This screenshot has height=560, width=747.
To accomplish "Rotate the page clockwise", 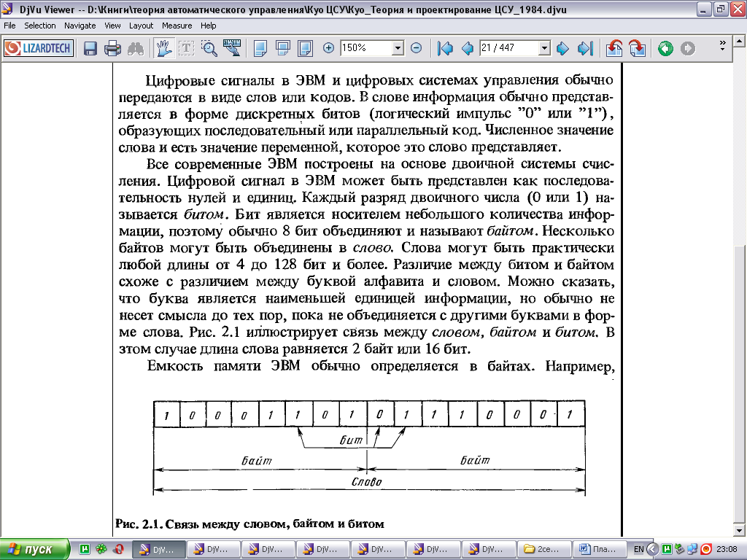I will click(x=637, y=48).
